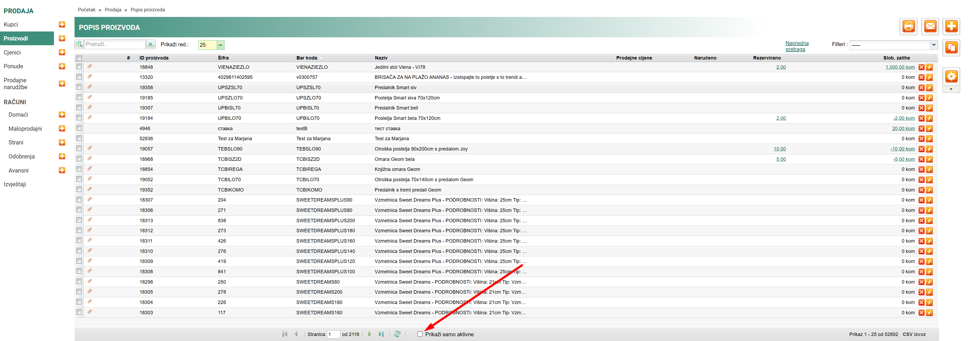
Task: Check the select-all header checkbox
Action: coord(79,58)
